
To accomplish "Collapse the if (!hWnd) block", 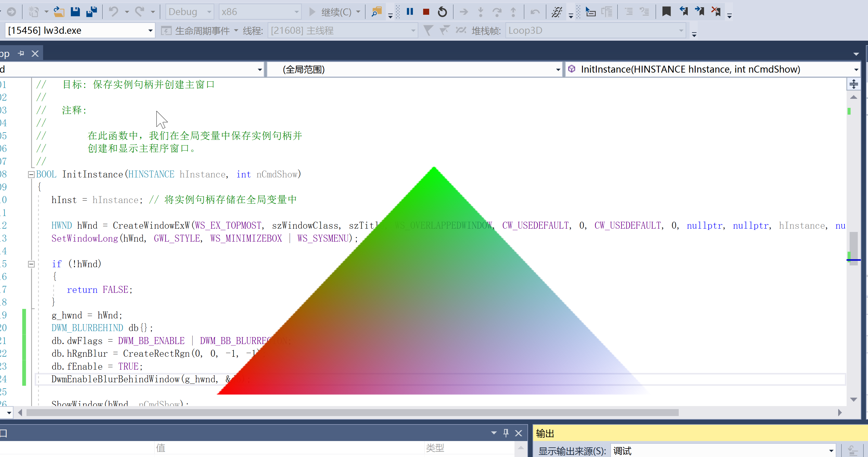I will (31, 264).
